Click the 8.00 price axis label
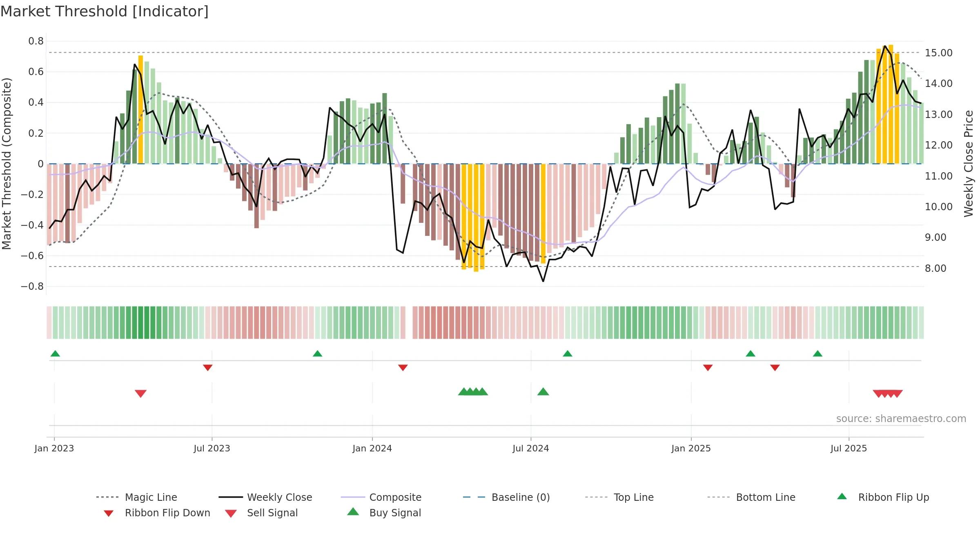This screenshot has width=980, height=551. (935, 268)
